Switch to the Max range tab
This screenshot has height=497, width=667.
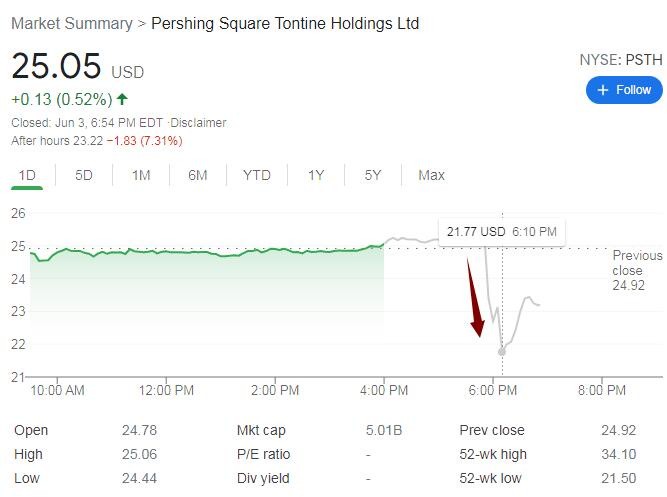pos(431,176)
